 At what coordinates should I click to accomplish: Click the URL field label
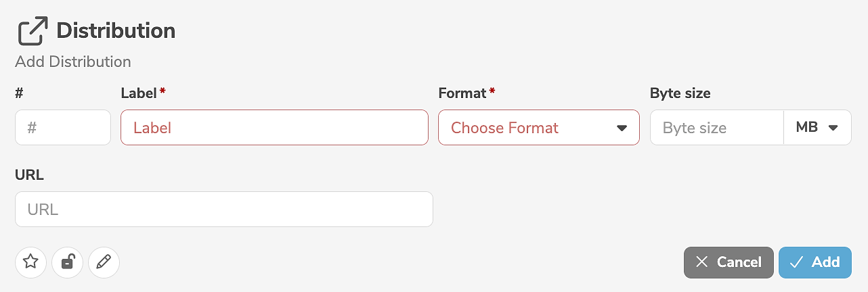pos(29,175)
